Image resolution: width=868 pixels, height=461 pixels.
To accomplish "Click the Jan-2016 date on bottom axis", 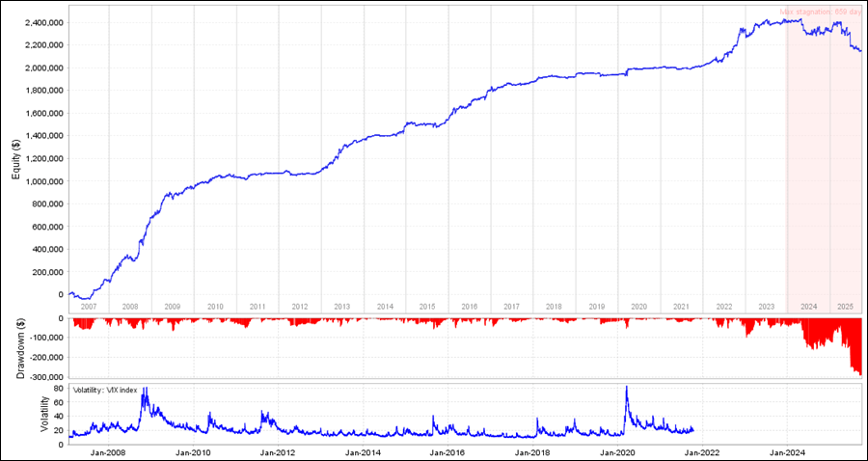I will tap(448, 451).
